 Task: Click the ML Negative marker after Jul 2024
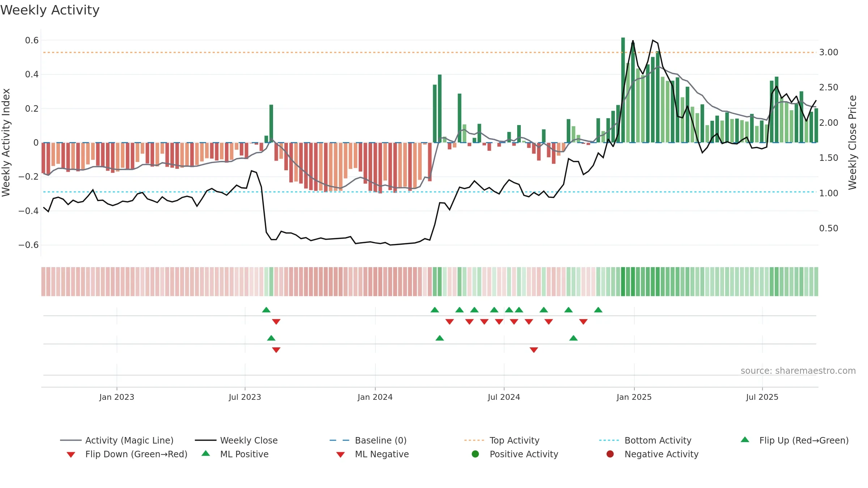pyautogui.click(x=534, y=350)
